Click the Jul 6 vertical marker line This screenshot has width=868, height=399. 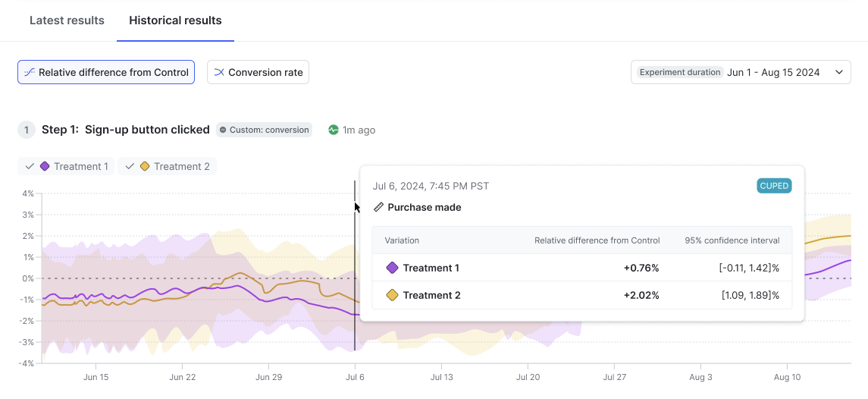tap(355, 266)
